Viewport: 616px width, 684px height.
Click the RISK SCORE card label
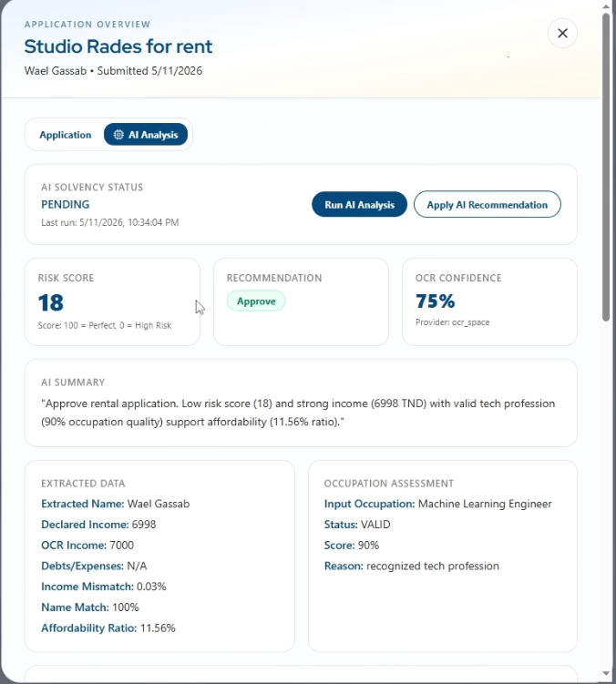pos(66,279)
